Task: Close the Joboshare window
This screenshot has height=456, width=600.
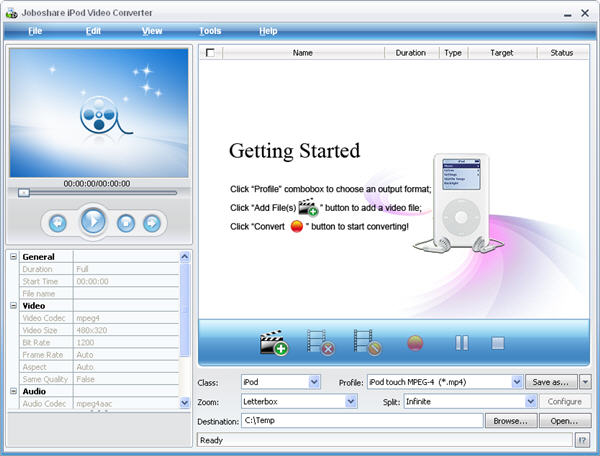Action: tap(585, 13)
